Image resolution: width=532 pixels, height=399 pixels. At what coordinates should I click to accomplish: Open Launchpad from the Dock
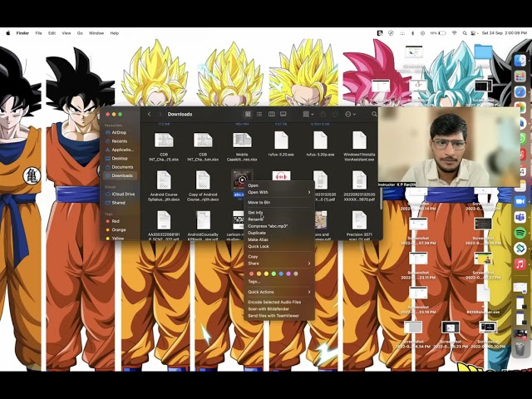(520, 76)
